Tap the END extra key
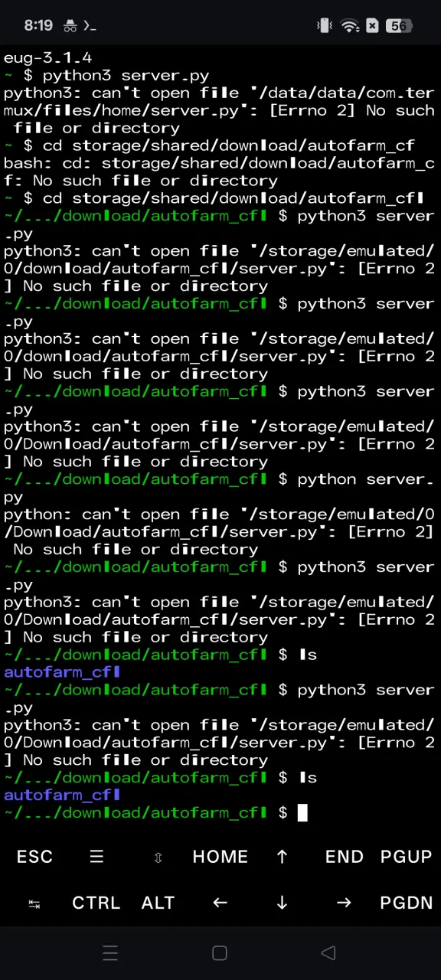 click(345, 857)
